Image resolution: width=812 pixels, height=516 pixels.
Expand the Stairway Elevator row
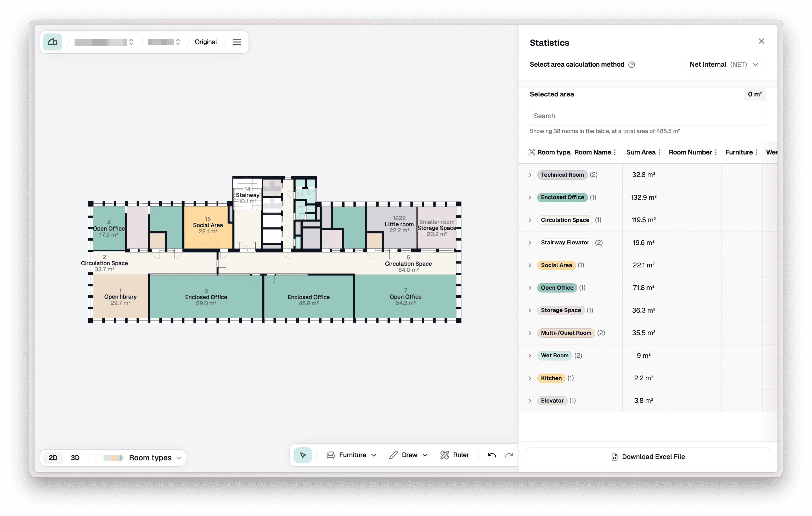(x=530, y=243)
